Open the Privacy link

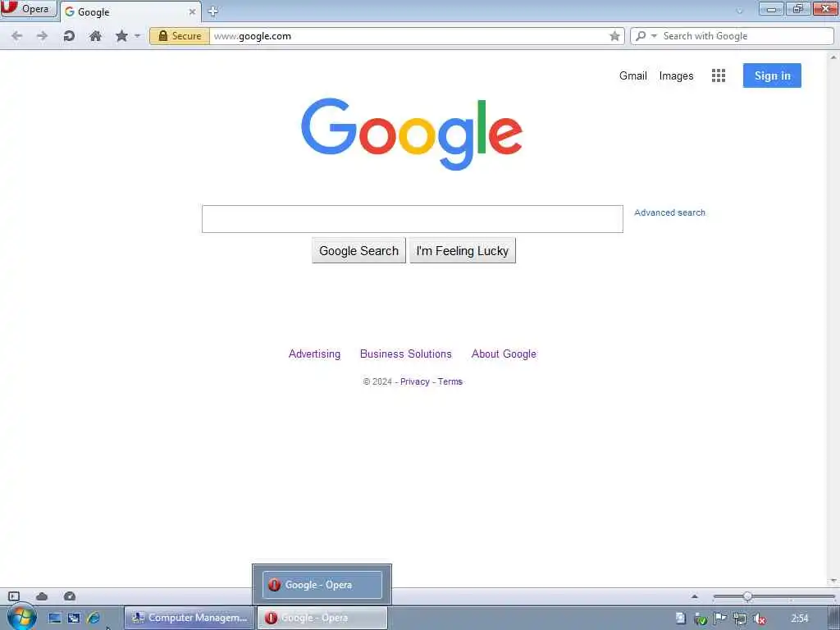414,381
